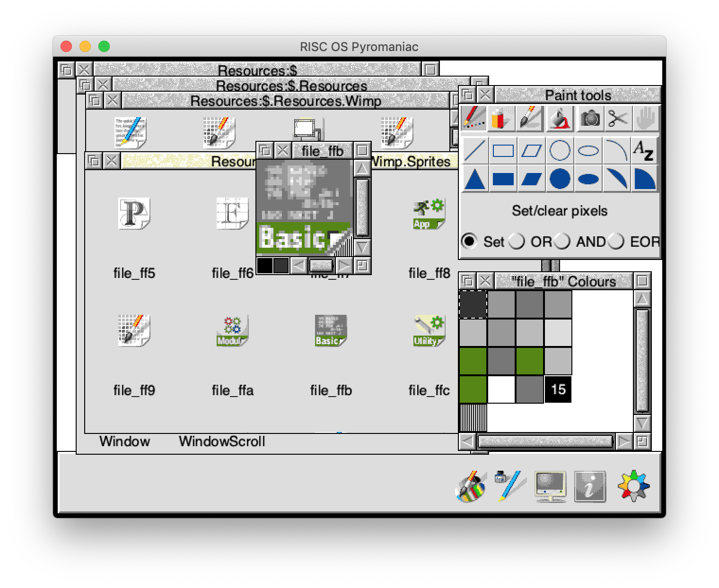Select the filled triangle shape tool
The image size is (719, 588).
click(474, 180)
